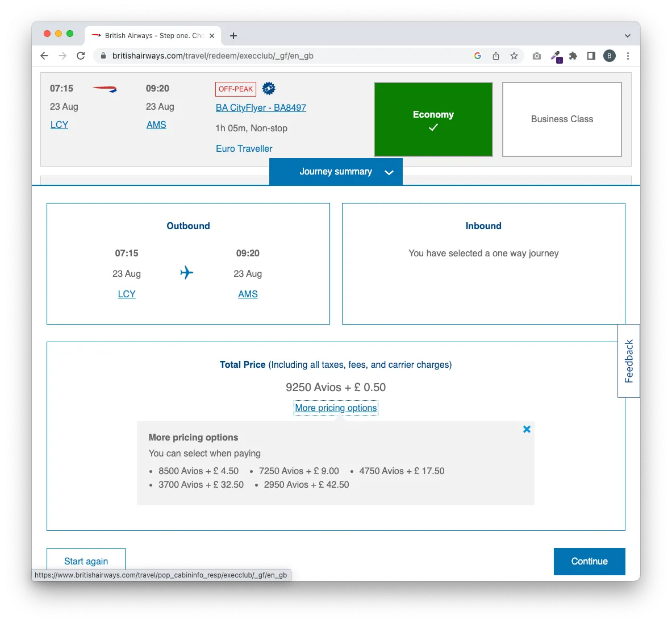
Task: Click the Inbound heading
Action: (x=483, y=226)
